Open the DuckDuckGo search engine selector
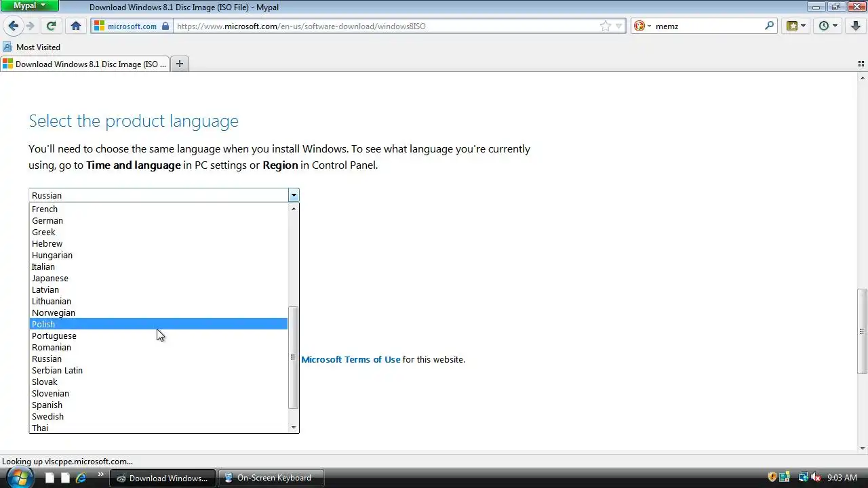Viewport: 868px width, 488px height. pyautogui.click(x=642, y=26)
